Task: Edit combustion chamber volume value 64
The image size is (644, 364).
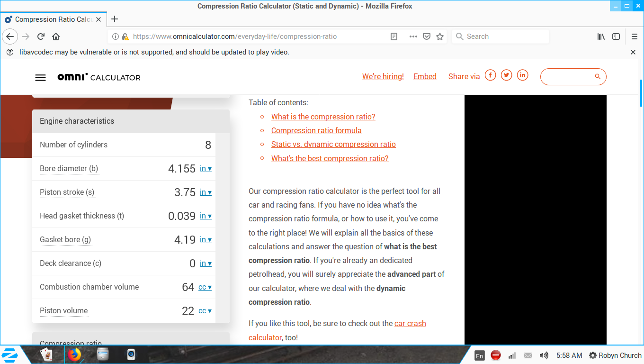Action: click(x=188, y=287)
